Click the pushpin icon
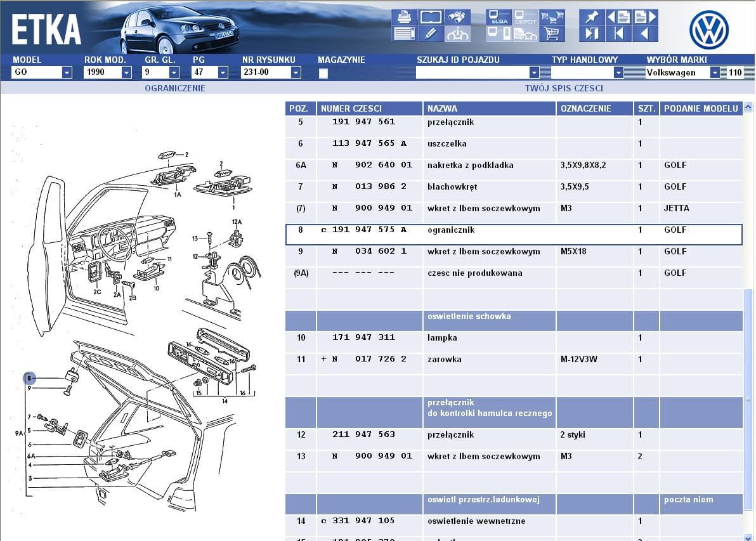This screenshot has height=541, width=756. tap(592, 17)
